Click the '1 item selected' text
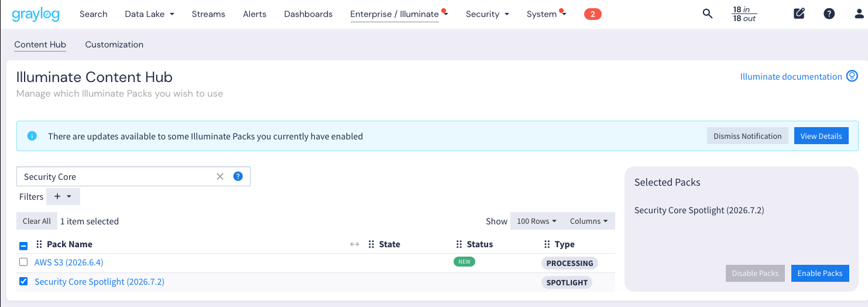This screenshot has width=868, height=307. coord(90,221)
